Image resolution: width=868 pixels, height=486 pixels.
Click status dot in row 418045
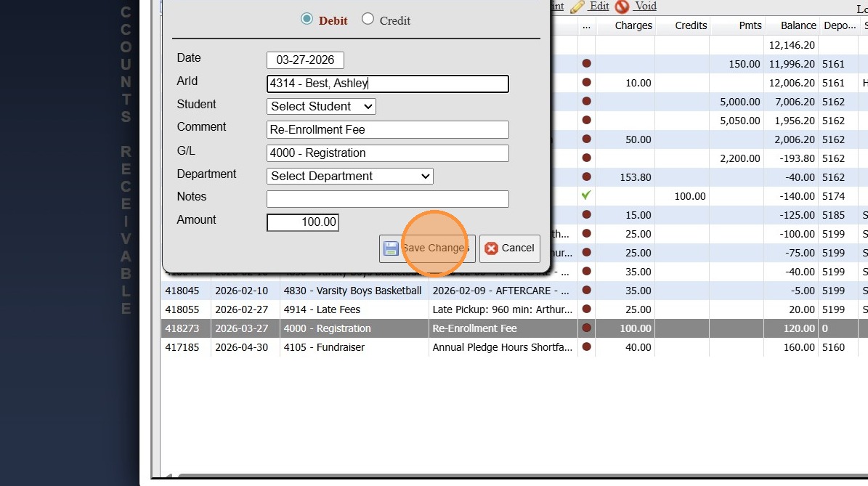[x=587, y=290]
